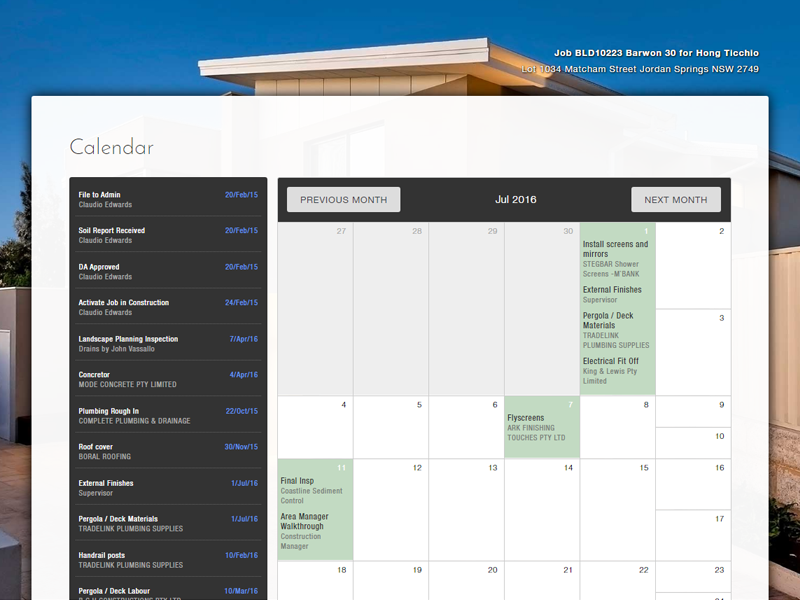This screenshot has height=600, width=800.
Task: Select Soil Report Received list item
Action: (x=168, y=235)
